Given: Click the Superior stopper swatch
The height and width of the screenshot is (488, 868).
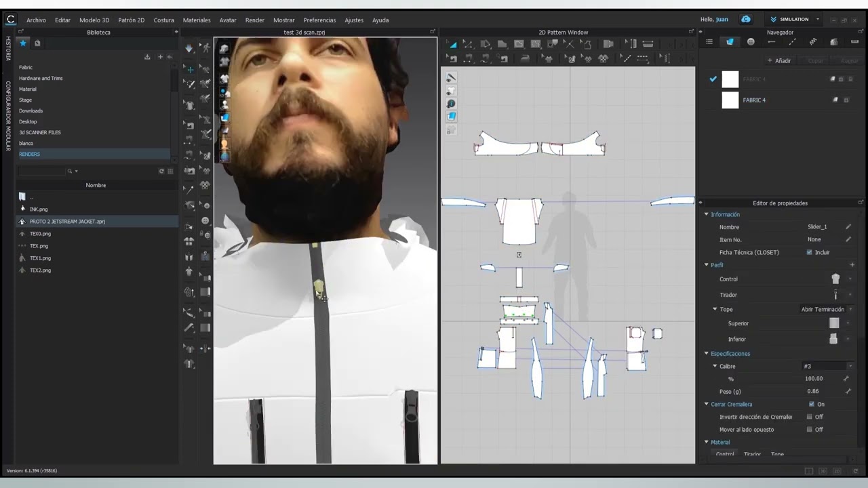Looking at the screenshot, I should click(x=834, y=323).
